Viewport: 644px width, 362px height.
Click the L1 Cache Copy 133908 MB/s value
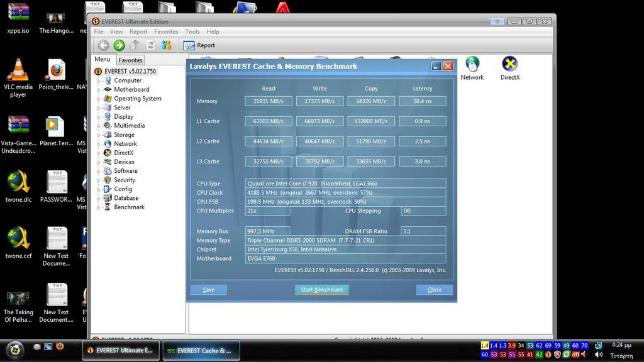pyautogui.click(x=371, y=121)
